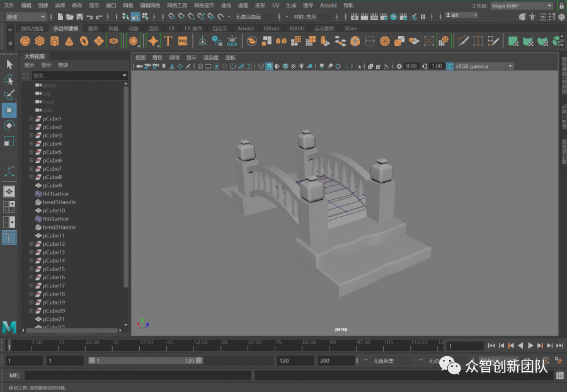Click the polygon sphere shelf icon
Screen dimensions: 567x392
pyautogui.click(x=25, y=41)
